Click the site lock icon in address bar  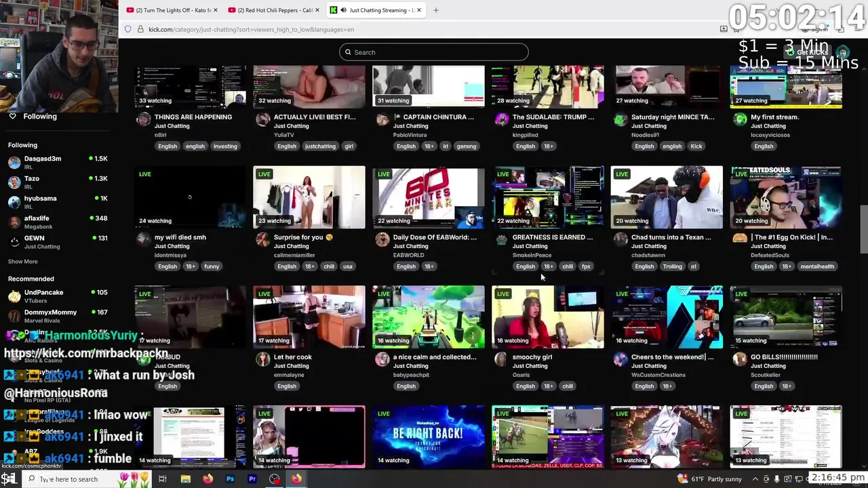click(140, 29)
